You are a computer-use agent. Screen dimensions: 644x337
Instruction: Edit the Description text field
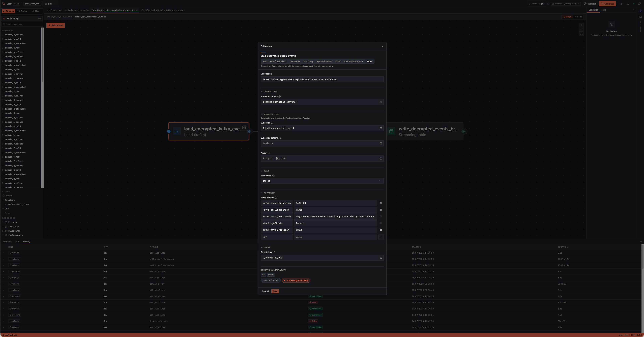pos(322,79)
